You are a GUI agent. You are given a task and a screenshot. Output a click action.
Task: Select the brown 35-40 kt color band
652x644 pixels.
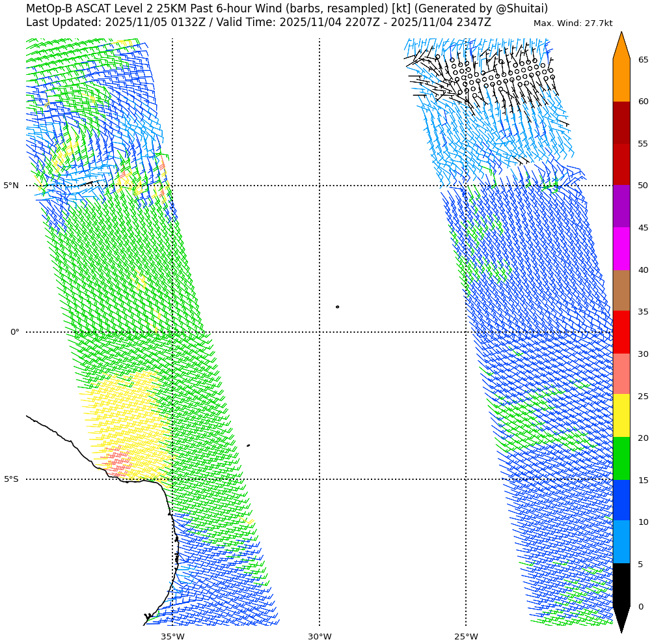point(621,290)
